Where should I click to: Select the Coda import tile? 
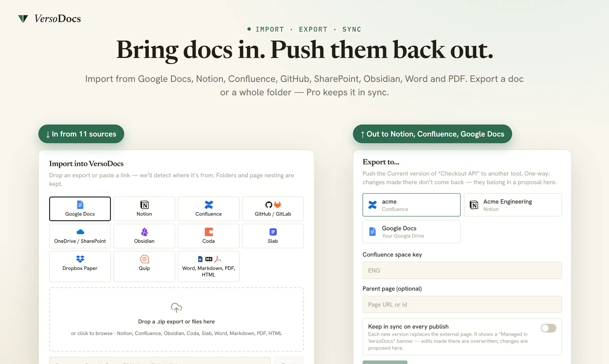coord(209,236)
